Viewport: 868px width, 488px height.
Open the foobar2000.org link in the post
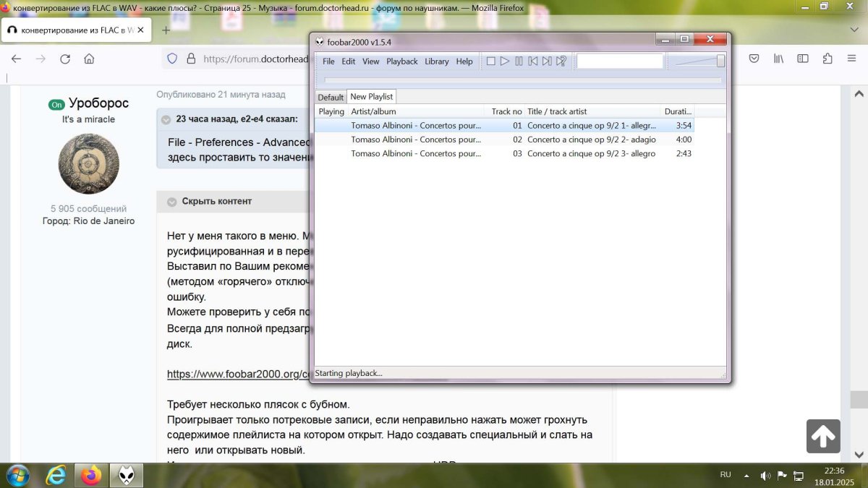239,374
